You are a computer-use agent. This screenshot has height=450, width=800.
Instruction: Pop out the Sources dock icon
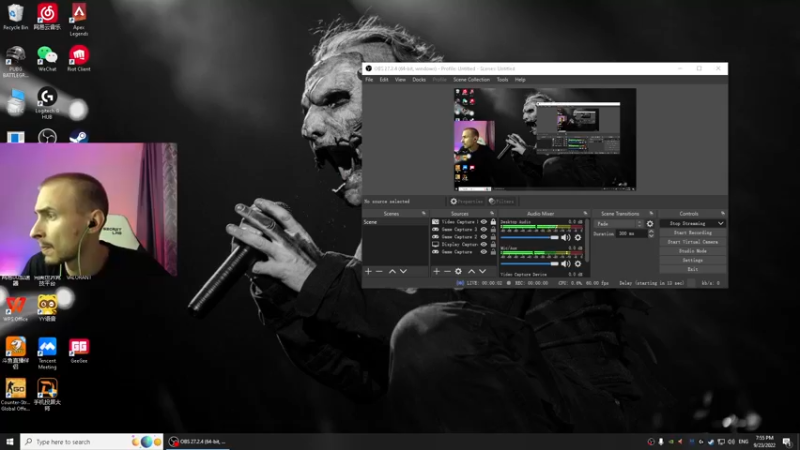pos(492,213)
